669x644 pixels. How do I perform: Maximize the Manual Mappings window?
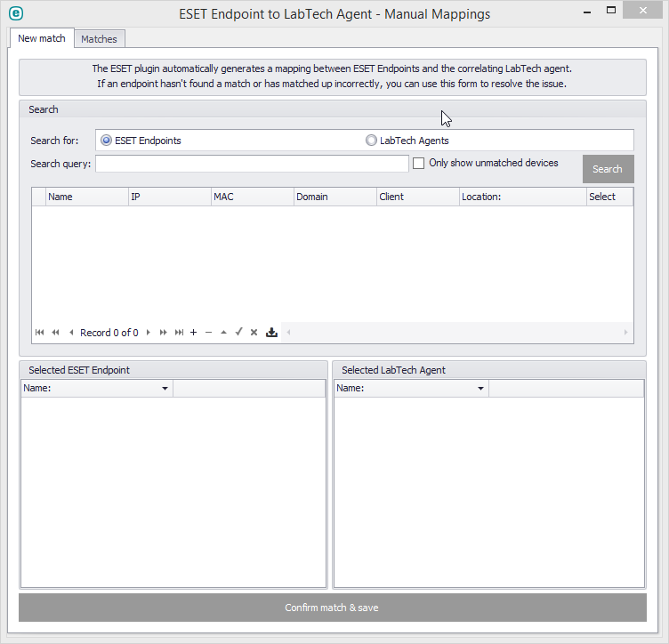coord(611,11)
